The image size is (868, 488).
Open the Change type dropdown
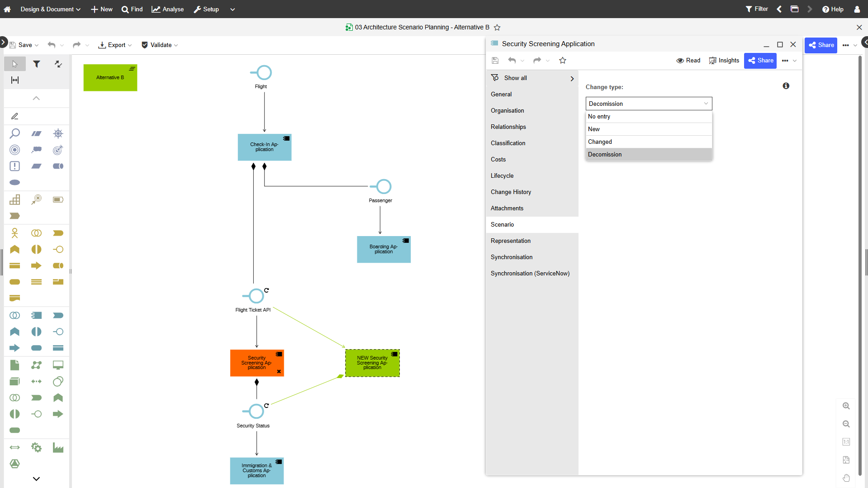(649, 104)
